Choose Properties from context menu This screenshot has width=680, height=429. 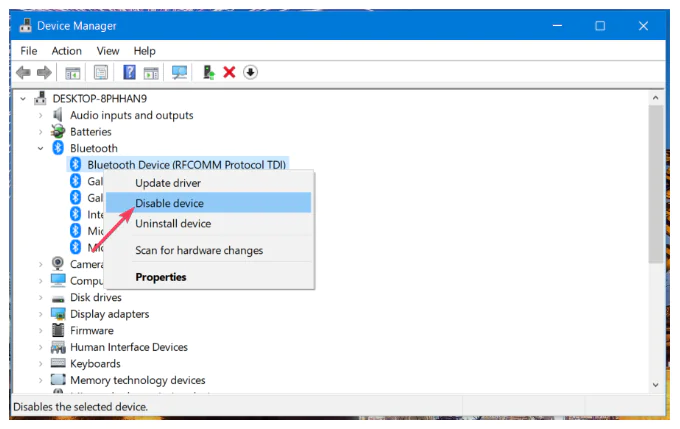tap(208, 277)
